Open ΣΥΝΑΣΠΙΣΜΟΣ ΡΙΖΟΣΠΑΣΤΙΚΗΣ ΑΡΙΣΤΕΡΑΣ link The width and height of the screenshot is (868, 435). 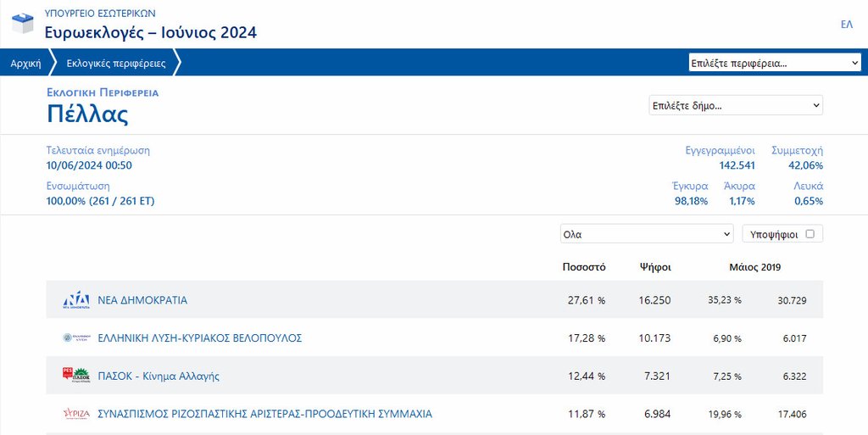(x=264, y=414)
